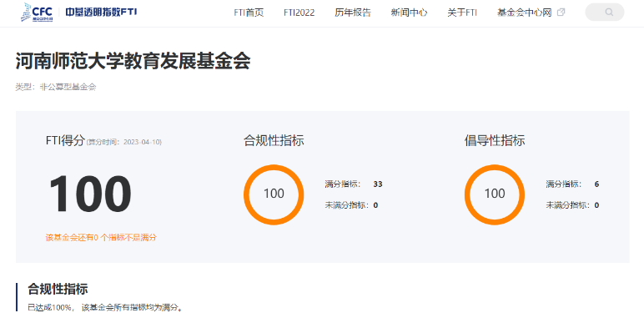Click 满分指标 33 under 合规性指标
The height and width of the screenshot is (318, 644).
point(354,184)
